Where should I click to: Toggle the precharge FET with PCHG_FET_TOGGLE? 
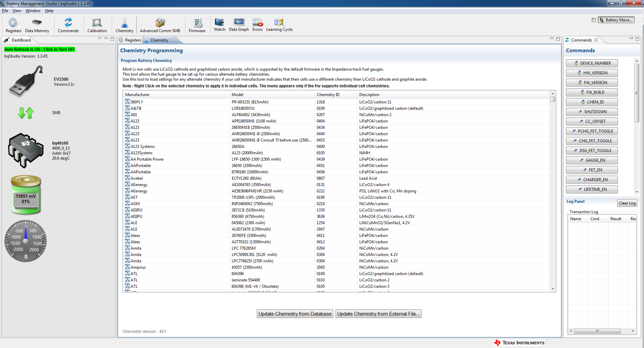coord(592,131)
